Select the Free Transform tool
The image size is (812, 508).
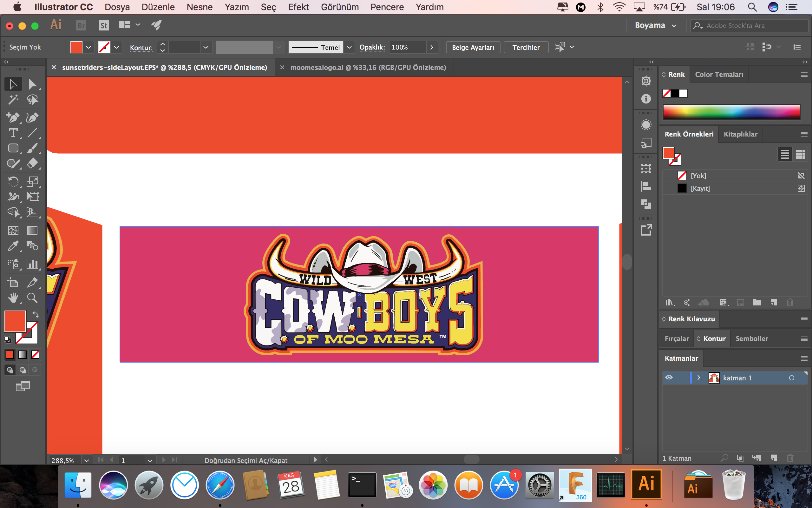(33, 197)
